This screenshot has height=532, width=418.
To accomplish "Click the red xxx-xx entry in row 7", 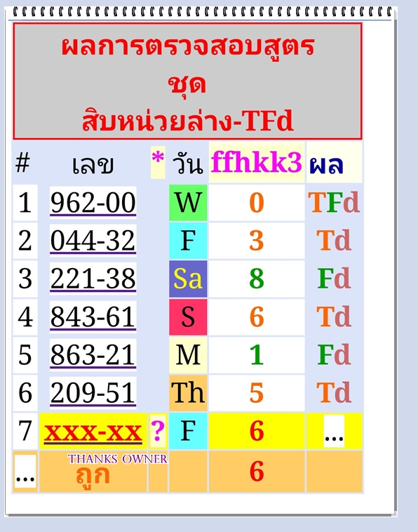I will click(x=93, y=432).
